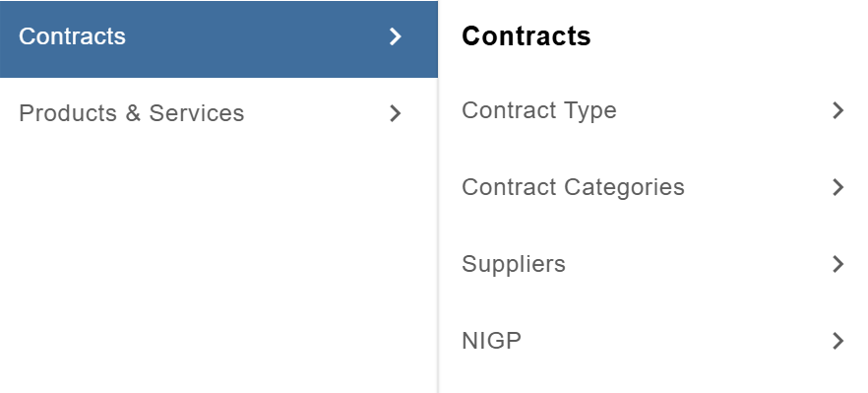Image resolution: width=868 pixels, height=393 pixels.
Task: Click the white chevron beside highlighted Contracts
Action: 395,36
